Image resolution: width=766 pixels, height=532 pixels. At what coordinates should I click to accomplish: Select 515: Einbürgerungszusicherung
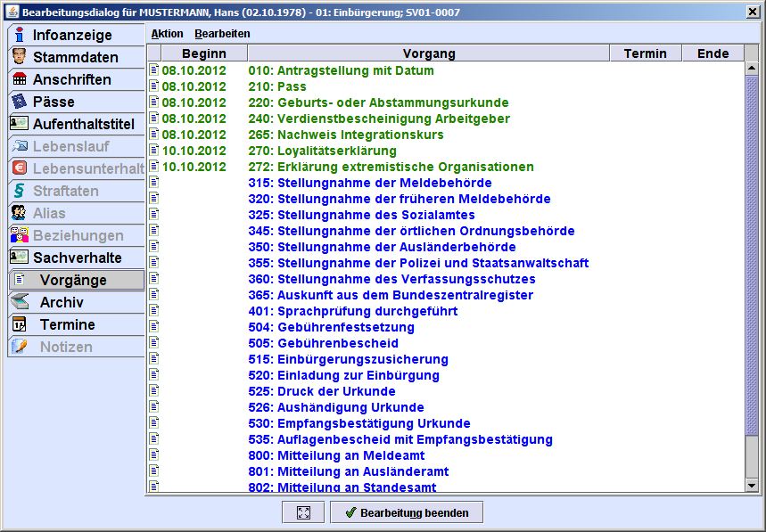coord(349,359)
